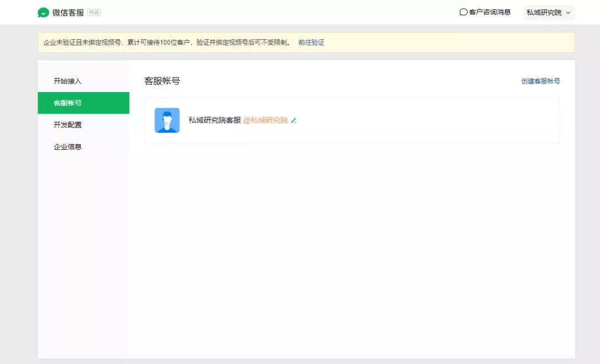This screenshot has width=600, height=364.
Task: Click the green WeChat customer service logo
Action: point(43,12)
